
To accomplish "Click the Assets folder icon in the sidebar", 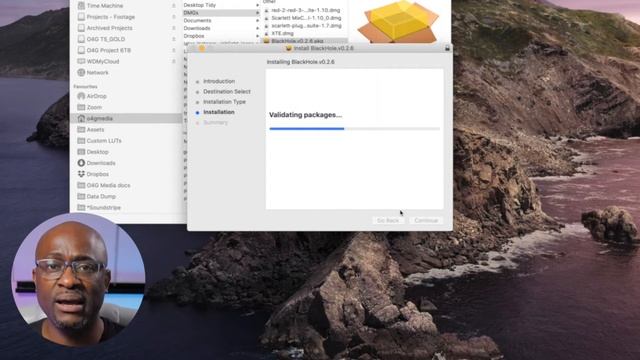I will tap(81, 129).
